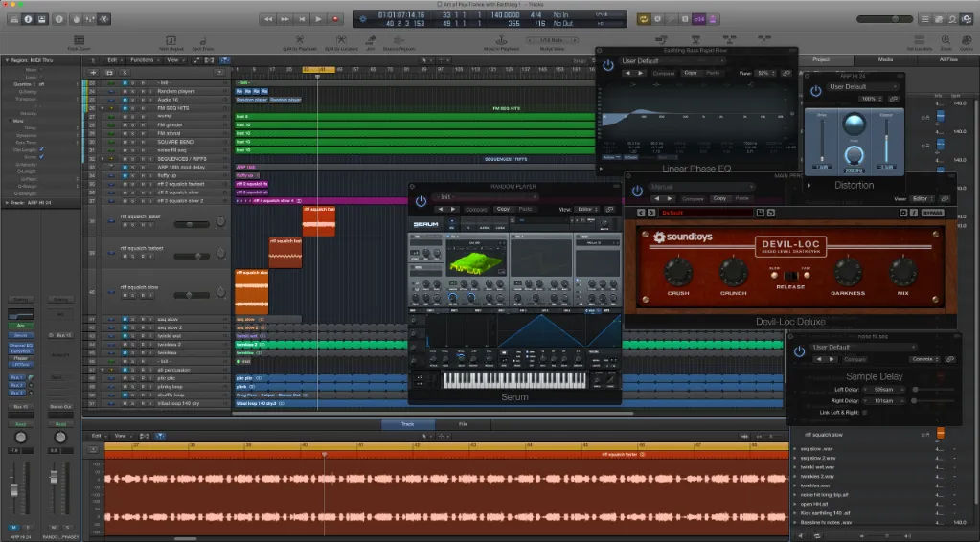The height and width of the screenshot is (542, 980).
Task: Expand the Track ARP HI 24 inspector section
Action: click(7, 203)
